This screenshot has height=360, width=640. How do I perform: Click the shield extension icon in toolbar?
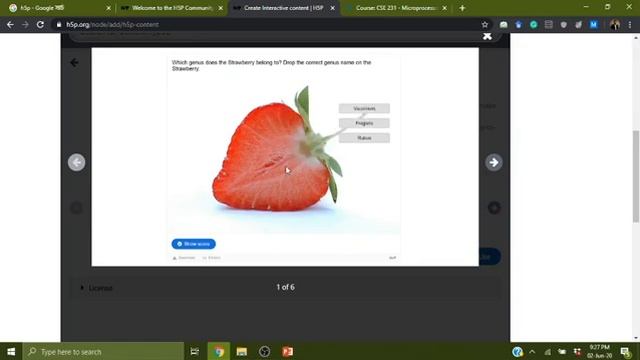[x=564, y=24]
